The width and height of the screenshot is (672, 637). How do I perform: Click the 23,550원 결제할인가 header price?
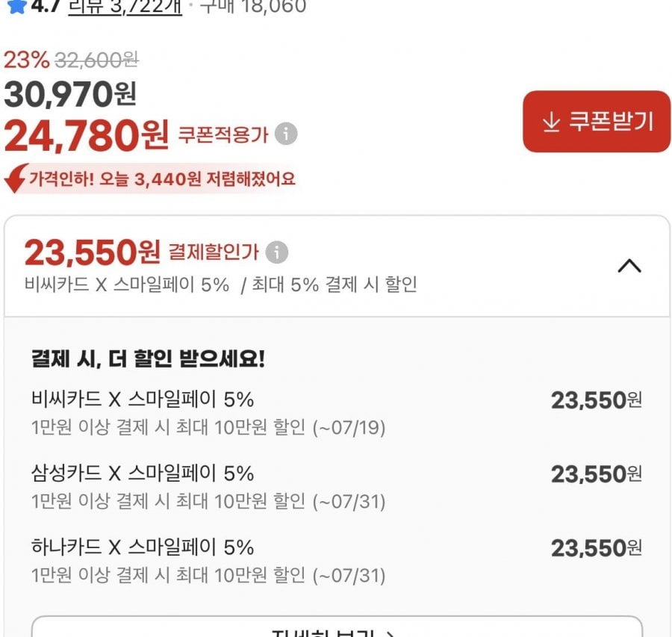coord(92,252)
